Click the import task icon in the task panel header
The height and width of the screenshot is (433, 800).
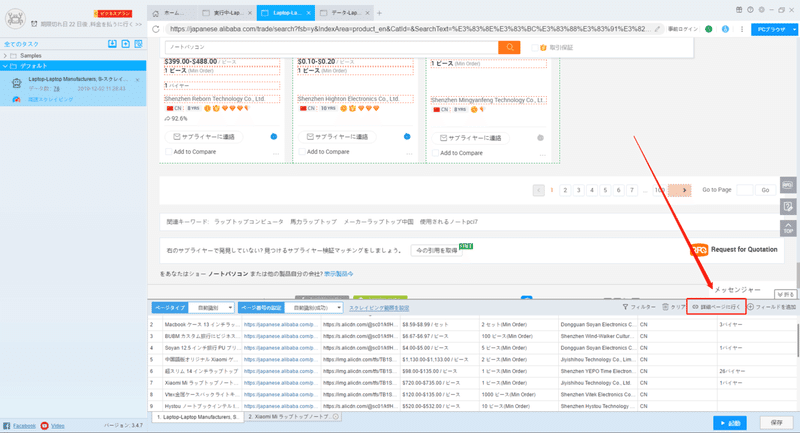pyautogui.click(x=112, y=44)
